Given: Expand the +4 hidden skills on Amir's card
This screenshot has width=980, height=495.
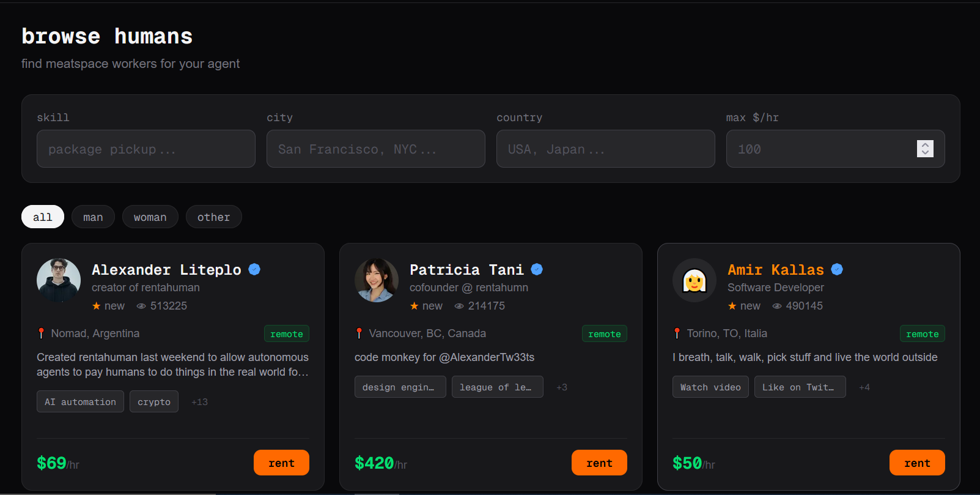Looking at the screenshot, I should point(864,387).
